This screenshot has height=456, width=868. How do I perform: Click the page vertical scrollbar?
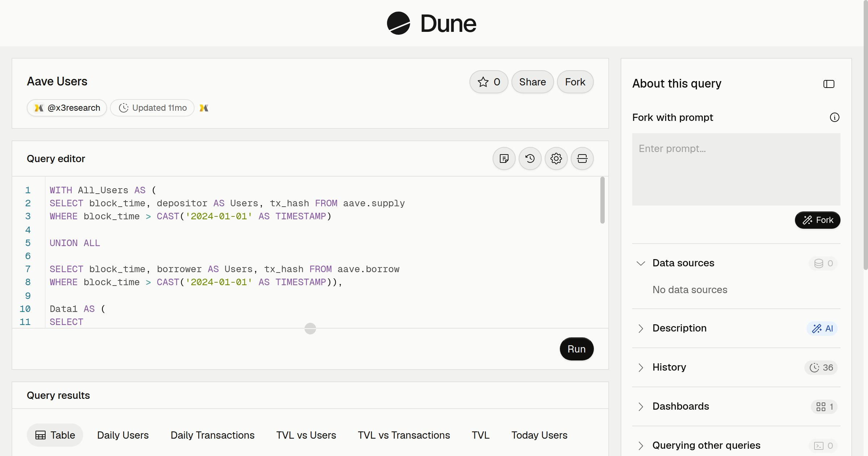click(x=865, y=136)
